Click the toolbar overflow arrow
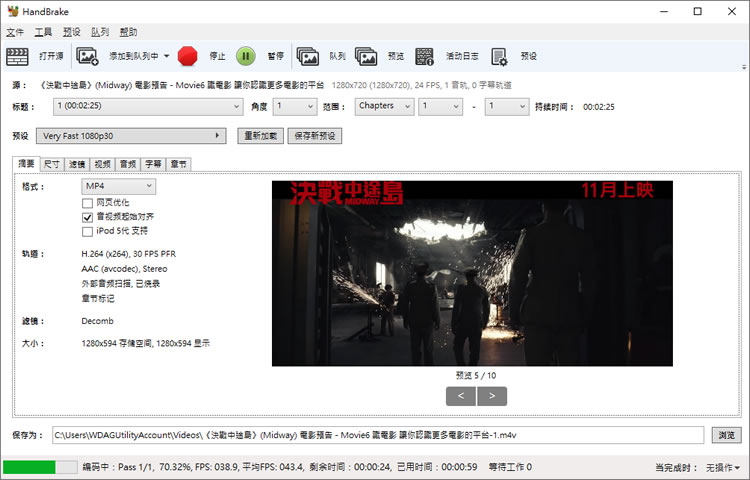This screenshot has width=750, height=480. point(744,67)
